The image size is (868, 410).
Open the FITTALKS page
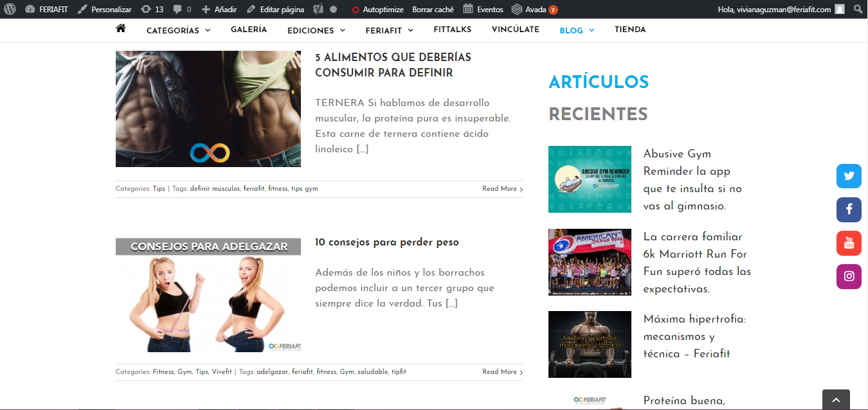pyautogui.click(x=453, y=30)
